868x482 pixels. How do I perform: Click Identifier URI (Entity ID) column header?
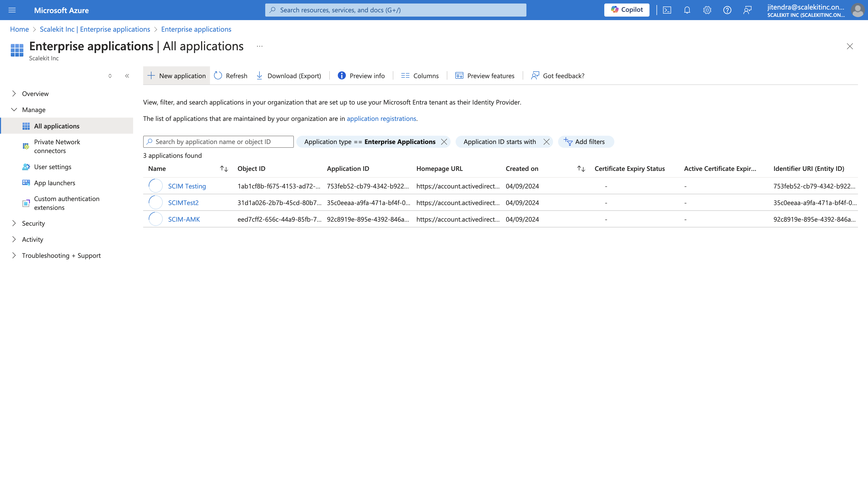point(809,169)
